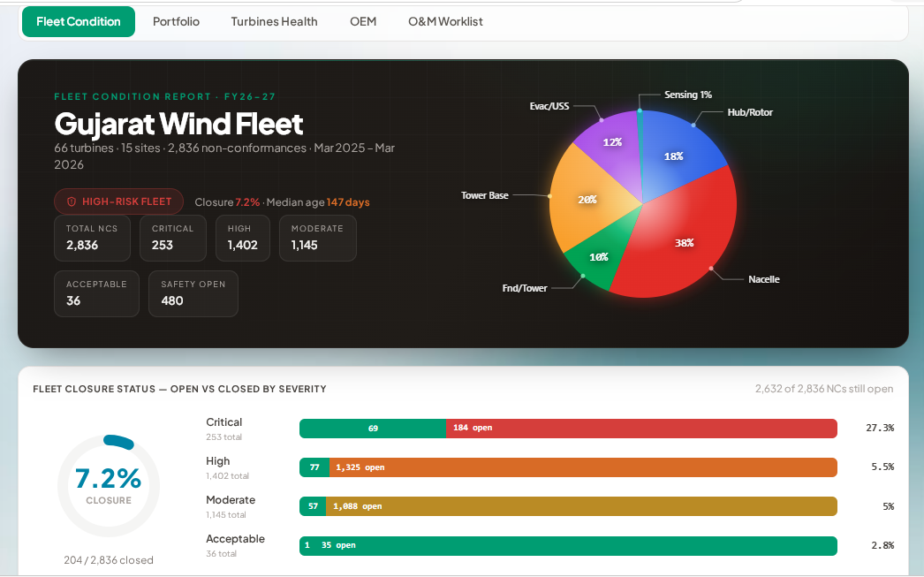
Task: Select the red Nacelle 38% pie slice
Action: (x=684, y=241)
